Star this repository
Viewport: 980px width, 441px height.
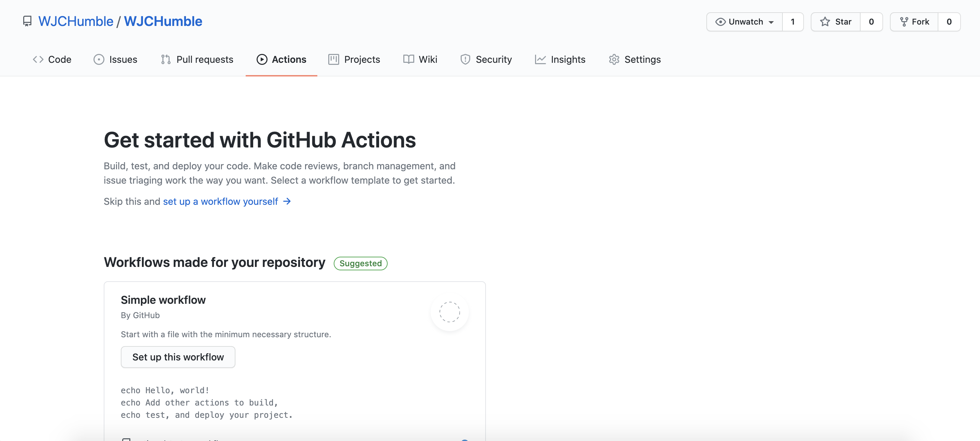836,22
